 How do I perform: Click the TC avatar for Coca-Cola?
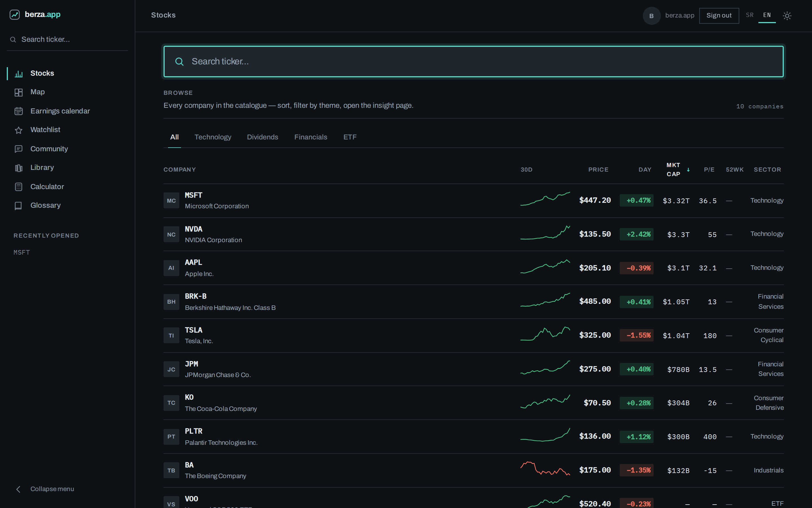171,403
